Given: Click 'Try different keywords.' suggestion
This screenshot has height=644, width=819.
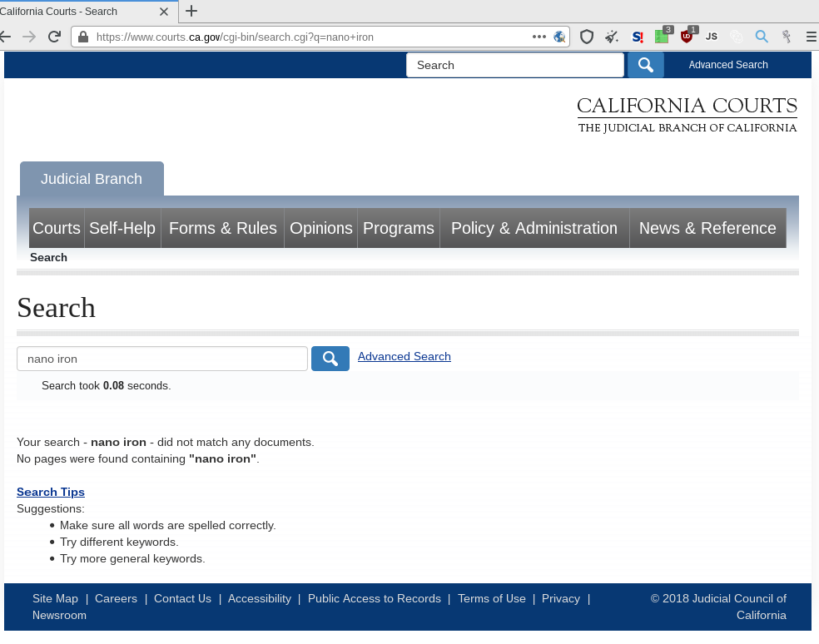Looking at the screenshot, I should [x=119, y=542].
